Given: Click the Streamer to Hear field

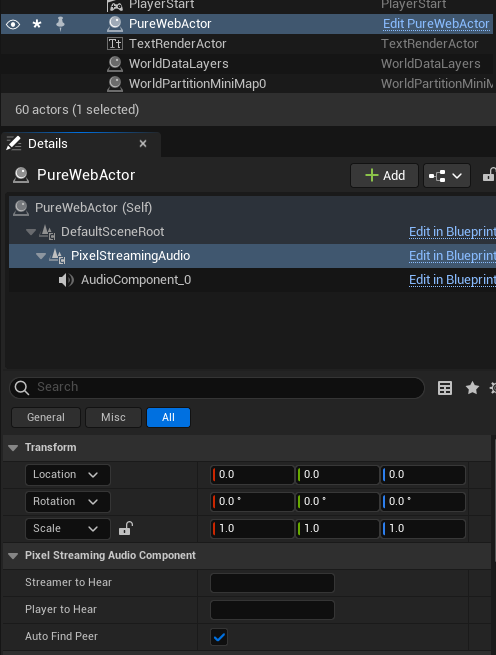Looking at the screenshot, I should tap(272, 583).
